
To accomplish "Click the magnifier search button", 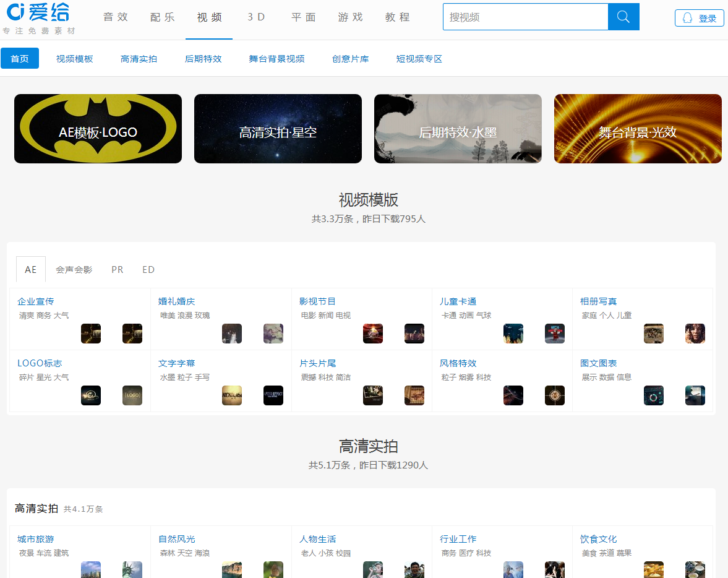I will pos(623,17).
